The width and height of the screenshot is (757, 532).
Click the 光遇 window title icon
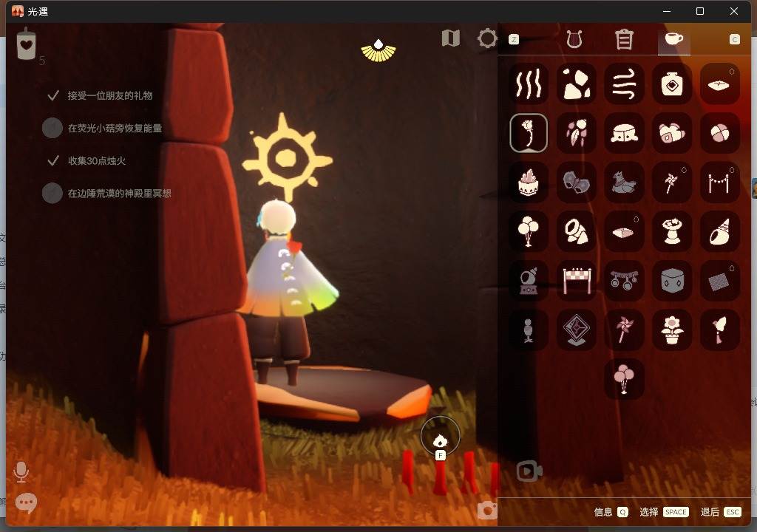pyautogui.click(x=18, y=11)
